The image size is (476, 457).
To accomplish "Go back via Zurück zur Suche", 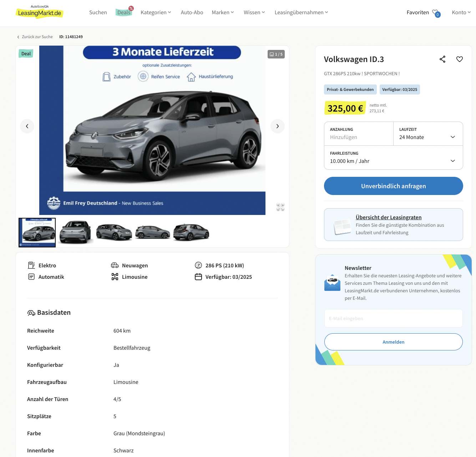I will (37, 37).
